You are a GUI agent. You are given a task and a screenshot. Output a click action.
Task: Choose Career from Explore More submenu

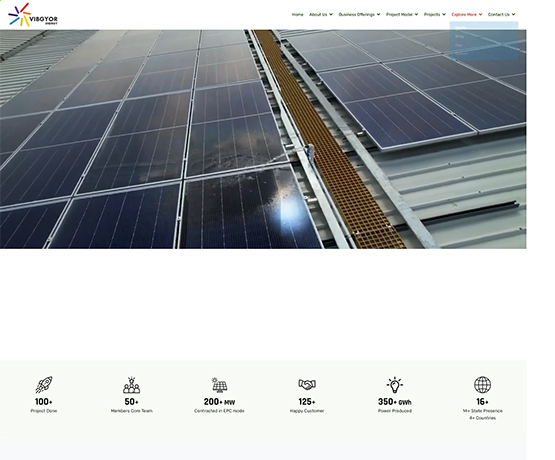[x=461, y=54]
